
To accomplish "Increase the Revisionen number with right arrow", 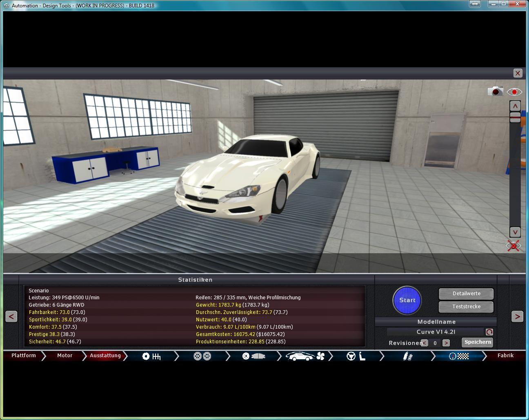I will [446, 343].
